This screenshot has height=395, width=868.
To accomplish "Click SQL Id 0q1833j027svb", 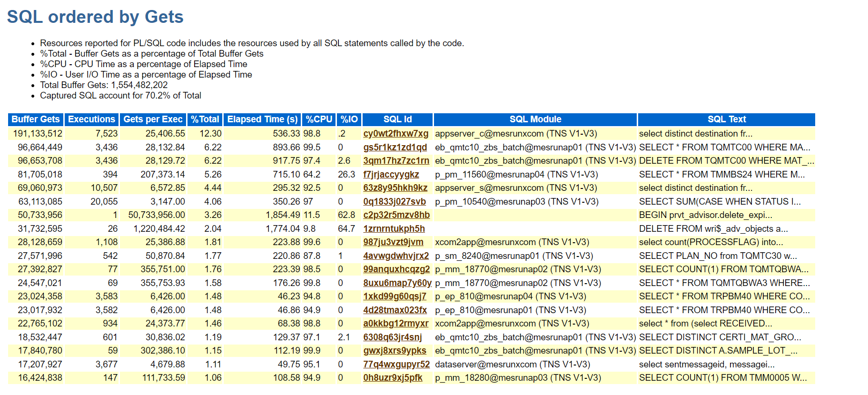I will tap(394, 202).
